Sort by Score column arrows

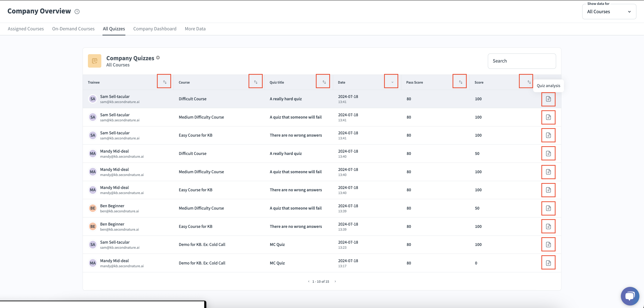529,82
